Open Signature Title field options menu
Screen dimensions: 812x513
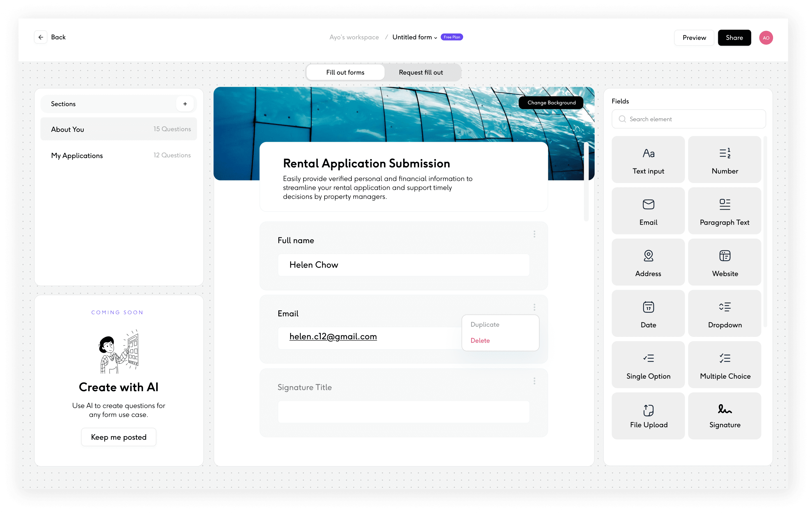point(534,381)
